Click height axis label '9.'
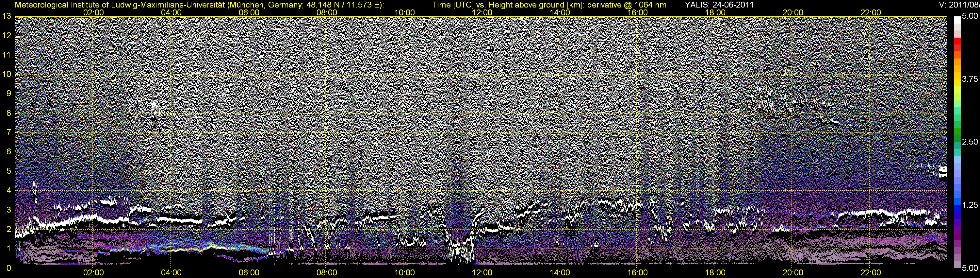The width and height of the screenshot is (980, 278). pos(9,94)
